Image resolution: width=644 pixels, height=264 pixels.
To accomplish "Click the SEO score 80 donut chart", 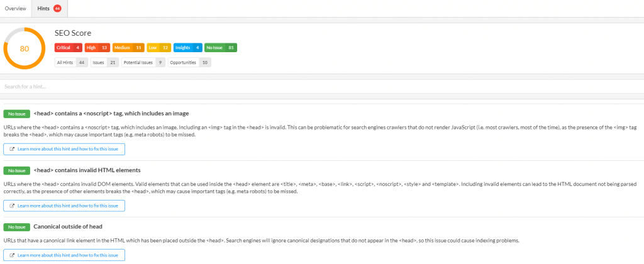I will tap(25, 48).
